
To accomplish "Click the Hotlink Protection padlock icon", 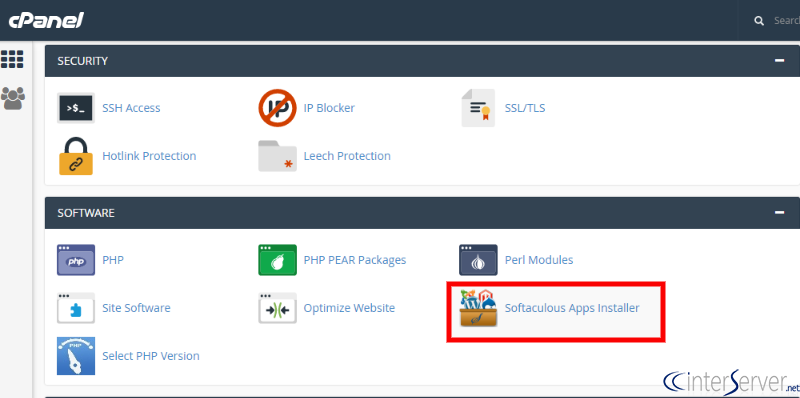I will pyautogui.click(x=76, y=156).
